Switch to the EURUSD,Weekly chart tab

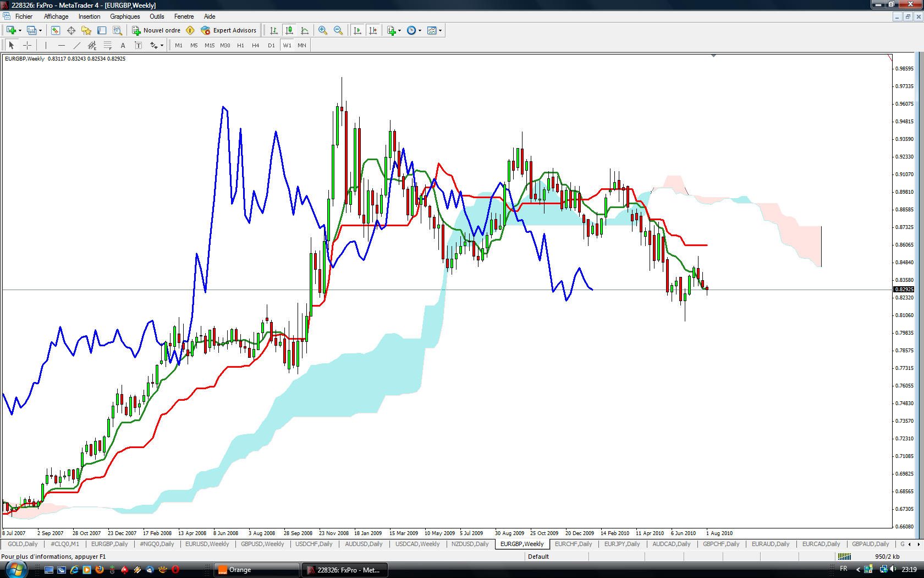207,544
